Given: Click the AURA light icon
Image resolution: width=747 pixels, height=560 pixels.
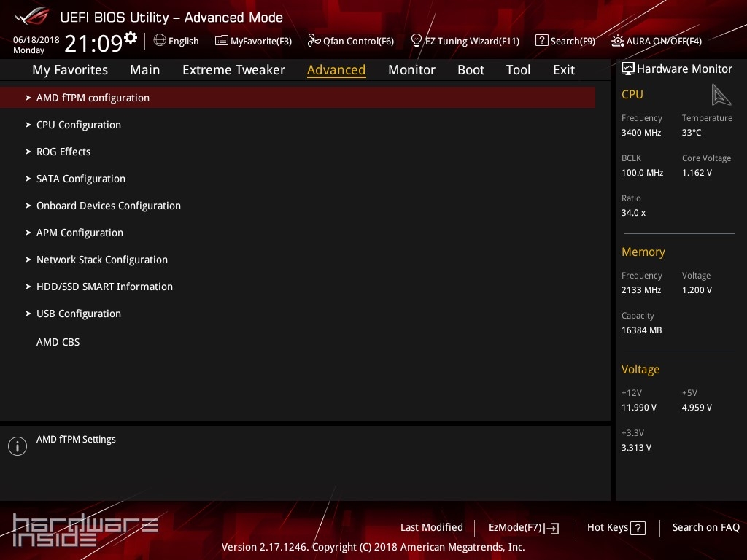Looking at the screenshot, I should 617,41.
